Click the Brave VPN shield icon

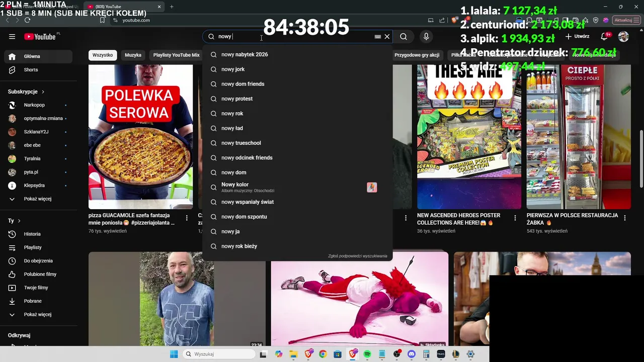(x=596, y=20)
